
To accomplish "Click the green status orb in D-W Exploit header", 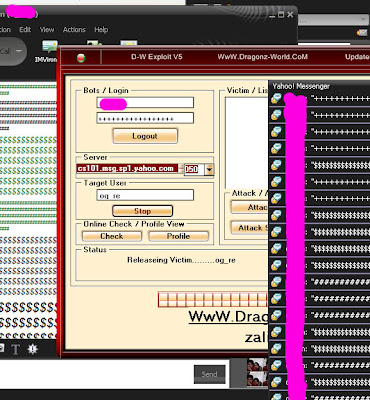I will 81,58.
